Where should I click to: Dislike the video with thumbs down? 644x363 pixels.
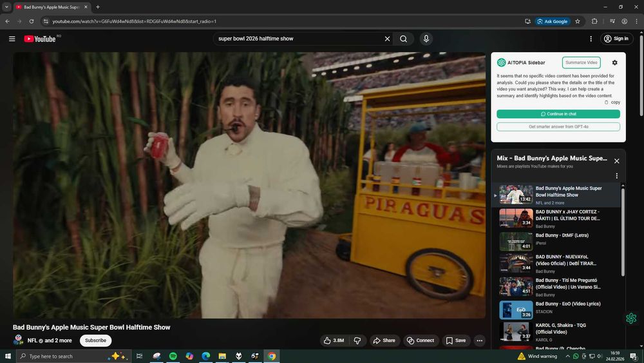pyautogui.click(x=357, y=340)
